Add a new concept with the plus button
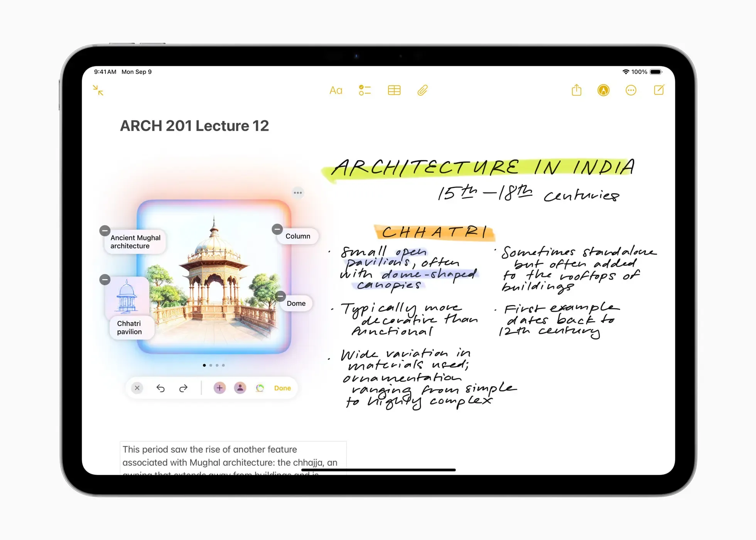Screen dimensions: 756x540 pos(219,388)
